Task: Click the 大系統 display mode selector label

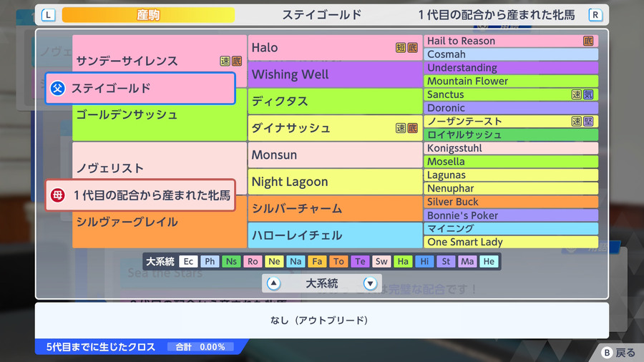Action: click(x=321, y=283)
